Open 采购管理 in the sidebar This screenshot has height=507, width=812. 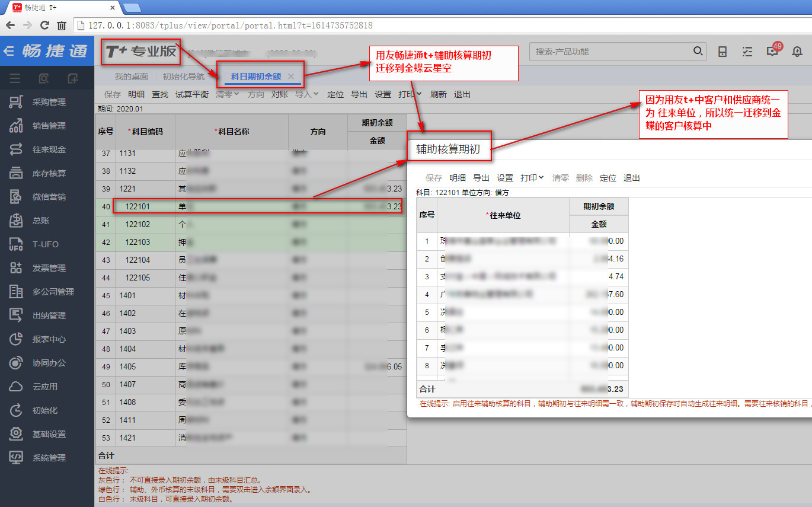pyautogui.click(x=49, y=102)
